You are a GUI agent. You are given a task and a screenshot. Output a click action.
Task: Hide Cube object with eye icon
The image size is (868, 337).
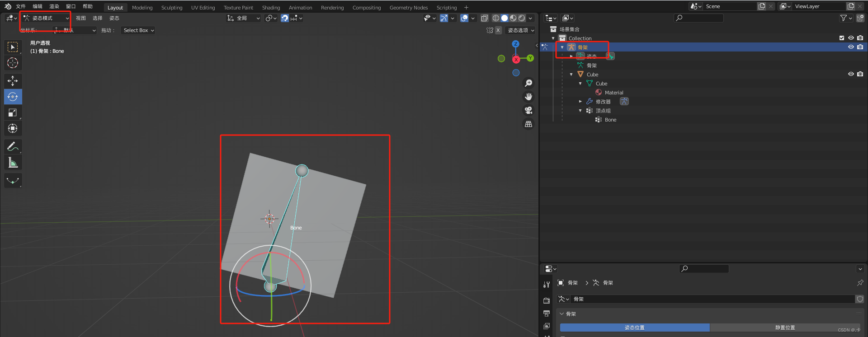click(851, 74)
